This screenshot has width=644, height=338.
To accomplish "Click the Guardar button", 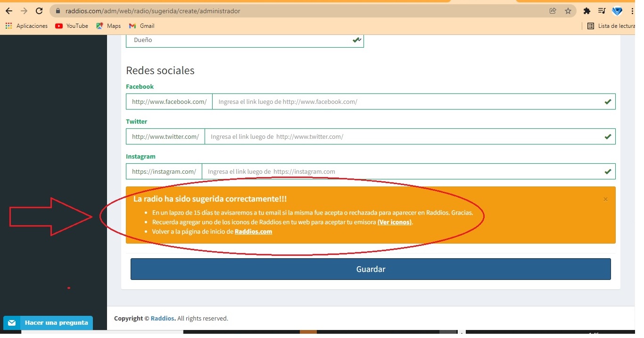I will (371, 269).
